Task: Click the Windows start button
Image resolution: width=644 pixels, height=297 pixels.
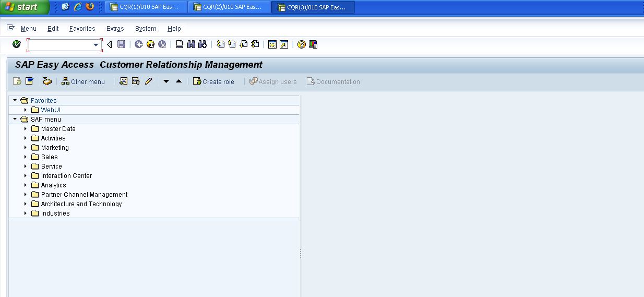Action: (25, 7)
